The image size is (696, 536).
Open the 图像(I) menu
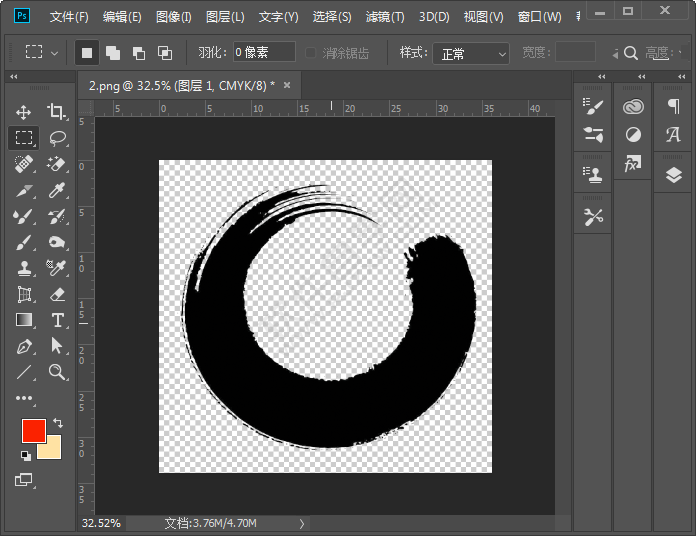click(174, 17)
